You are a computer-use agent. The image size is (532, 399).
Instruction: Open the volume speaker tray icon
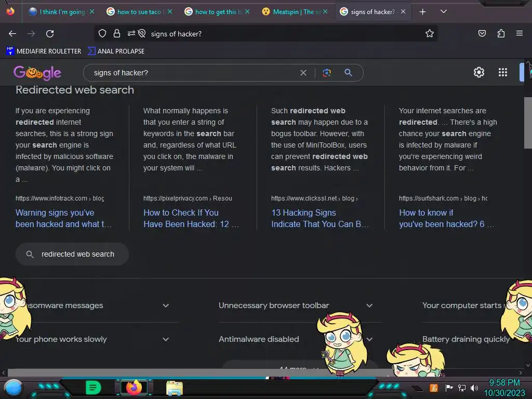[x=474, y=388]
